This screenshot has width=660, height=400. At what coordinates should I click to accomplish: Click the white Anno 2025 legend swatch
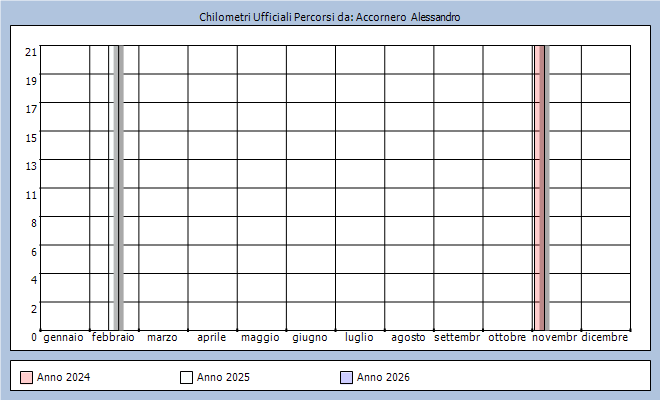click(x=186, y=377)
